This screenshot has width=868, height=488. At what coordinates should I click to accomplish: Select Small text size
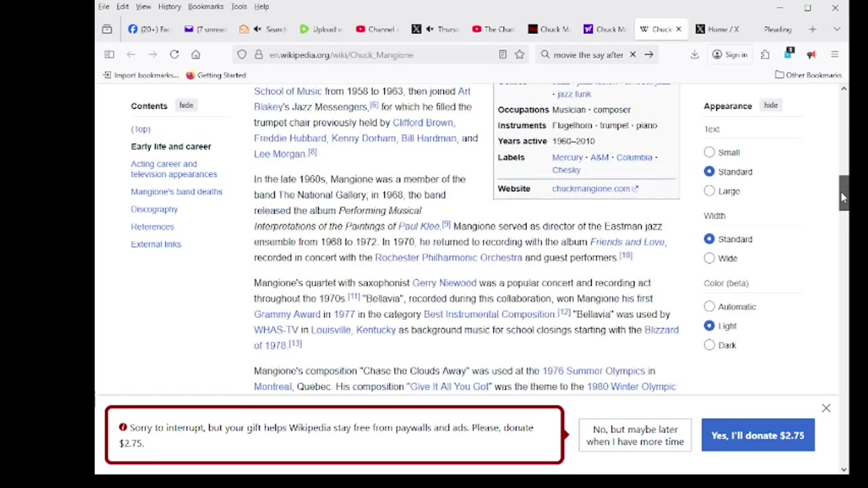click(709, 152)
